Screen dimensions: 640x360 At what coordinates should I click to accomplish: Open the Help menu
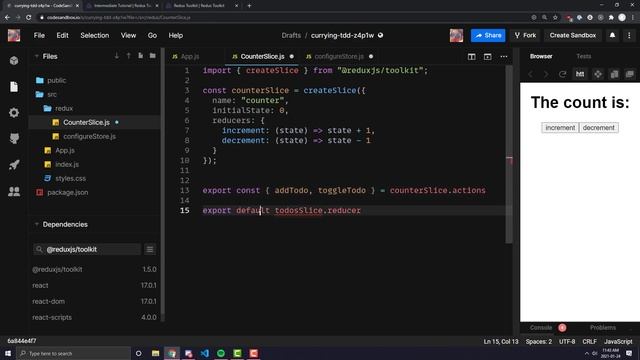176,36
